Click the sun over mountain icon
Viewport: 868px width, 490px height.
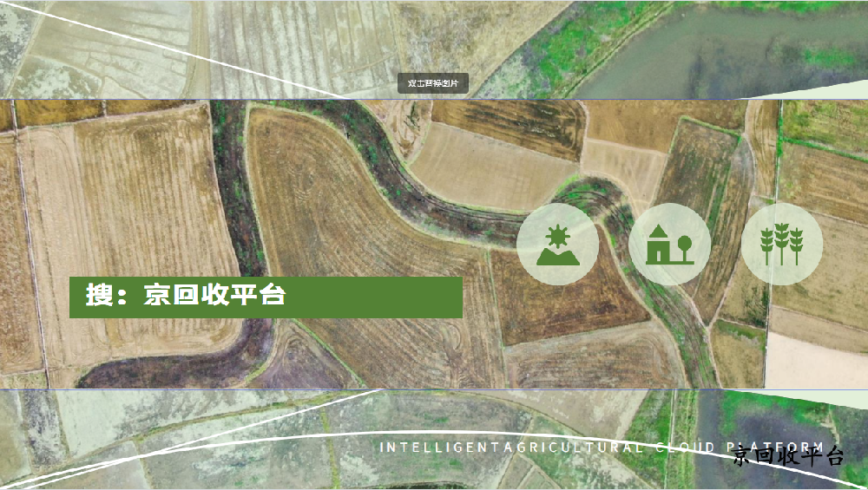557,244
